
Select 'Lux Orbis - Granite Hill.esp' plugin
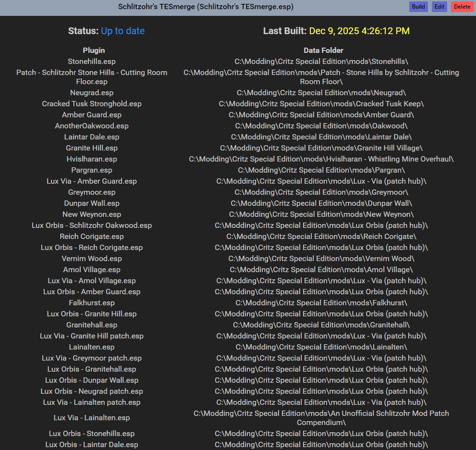[92, 314]
